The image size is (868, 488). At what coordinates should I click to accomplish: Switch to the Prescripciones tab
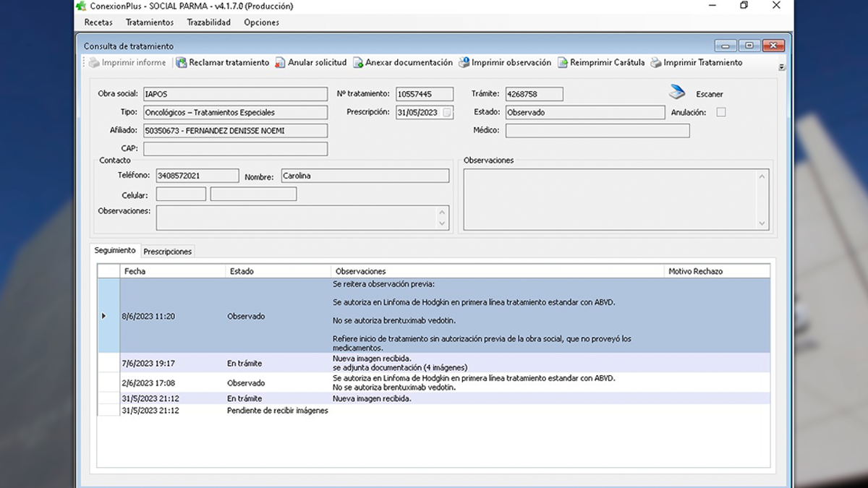(x=168, y=252)
